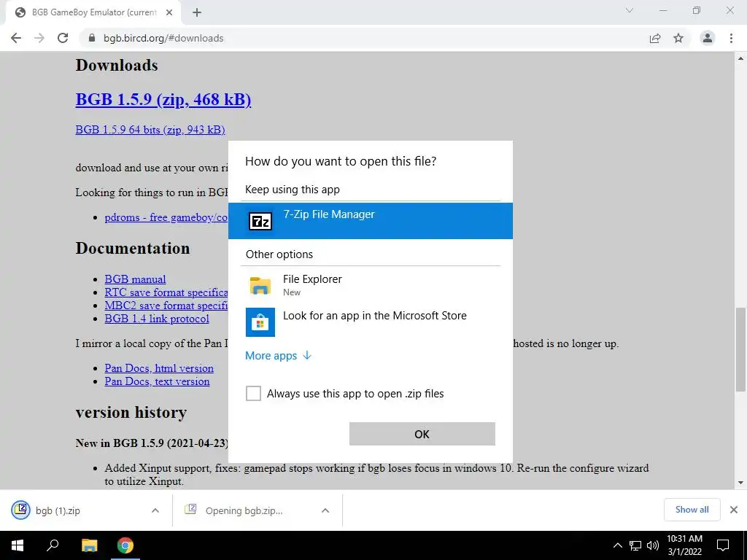Open a new tab with plus button

(197, 12)
